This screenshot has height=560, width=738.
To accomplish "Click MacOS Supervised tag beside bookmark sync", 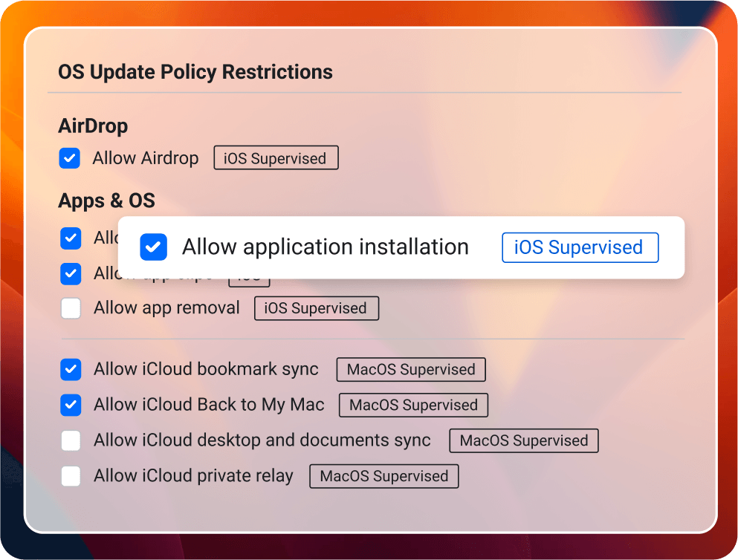I will click(411, 370).
